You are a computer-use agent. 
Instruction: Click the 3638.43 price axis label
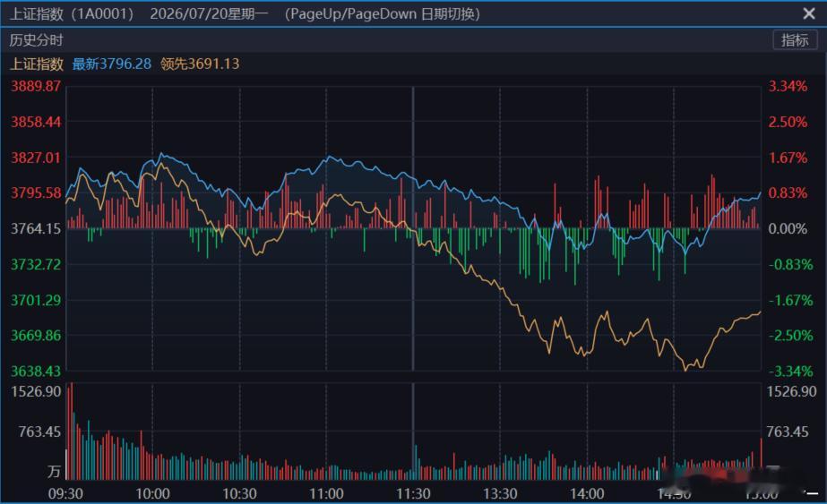tap(36, 372)
